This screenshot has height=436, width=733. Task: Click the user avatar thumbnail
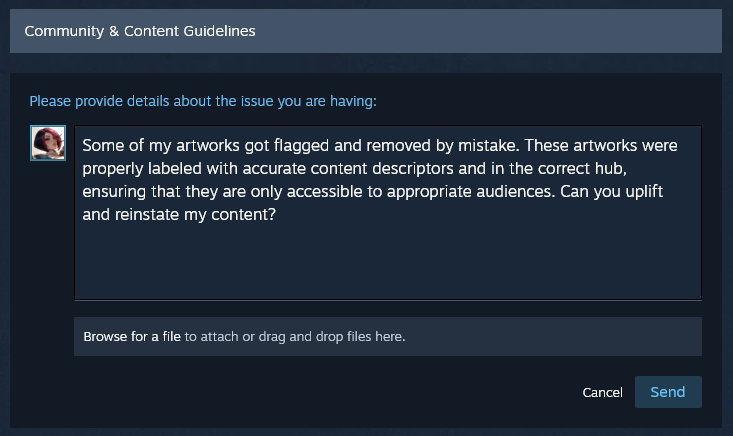(48, 142)
